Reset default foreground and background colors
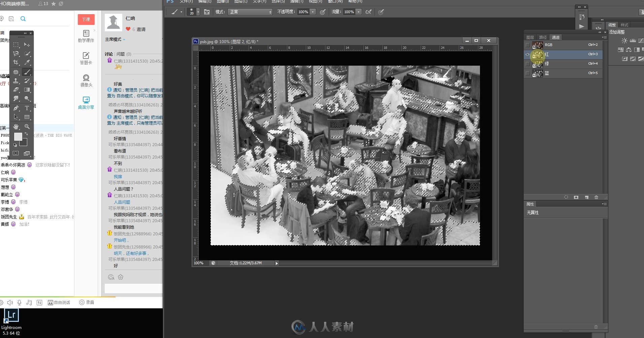The image size is (644, 338). point(15,145)
